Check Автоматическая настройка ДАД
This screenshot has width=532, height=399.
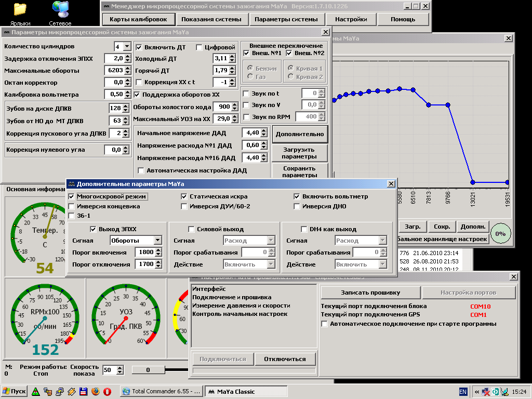pyautogui.click(x=141, y=170)
